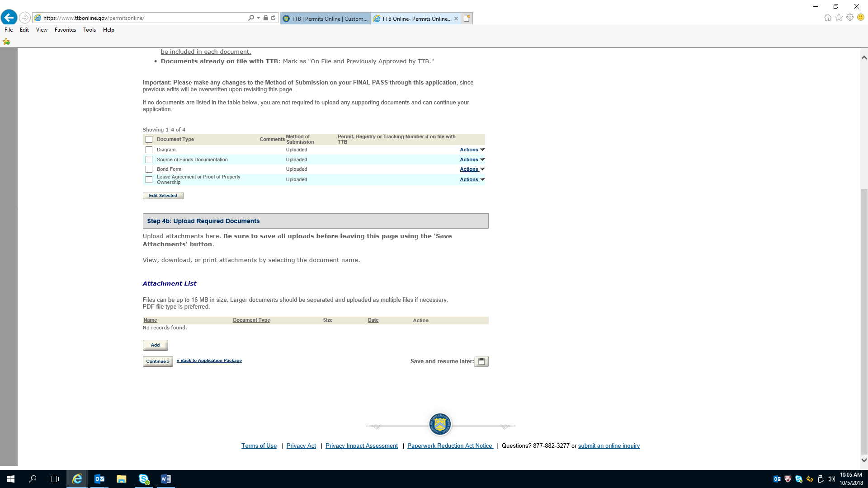Click the save and resume later disk icon

point(481,361)
